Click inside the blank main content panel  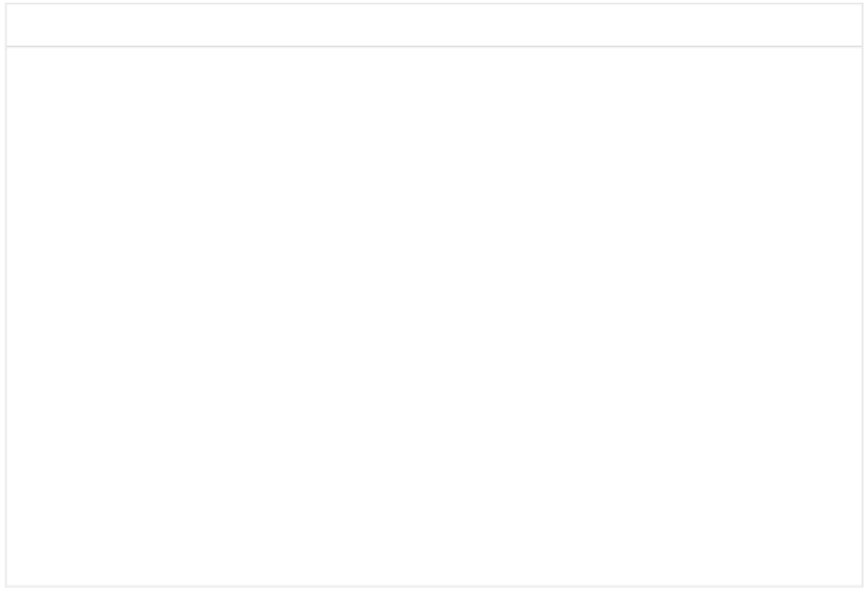click(x=434, y=315)
